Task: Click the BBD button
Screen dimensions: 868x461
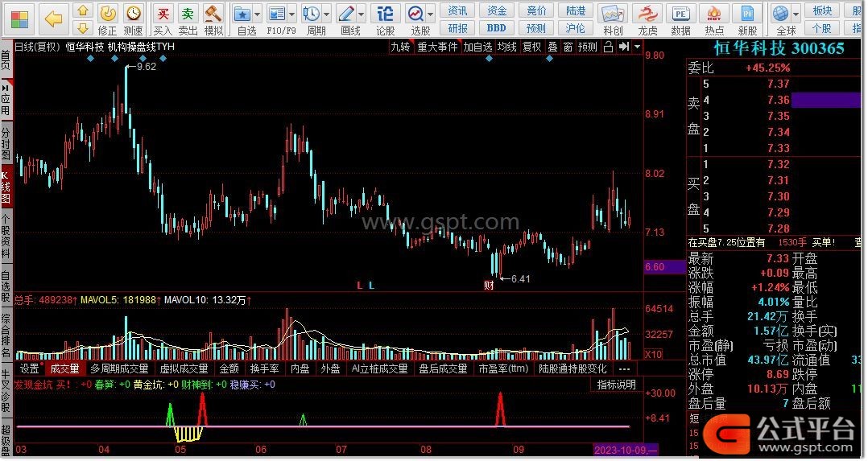Action: pyautogui.click(x=497, y=27)
